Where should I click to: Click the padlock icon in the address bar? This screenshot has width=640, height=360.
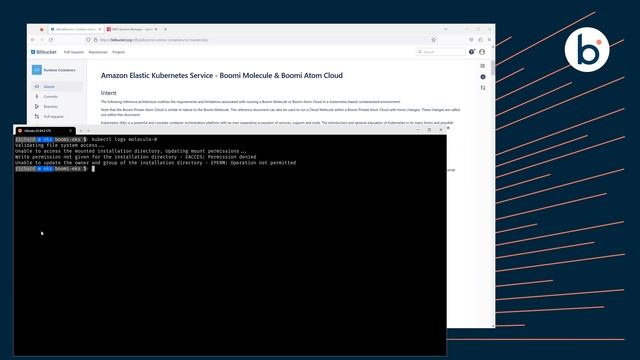point(96,40)
